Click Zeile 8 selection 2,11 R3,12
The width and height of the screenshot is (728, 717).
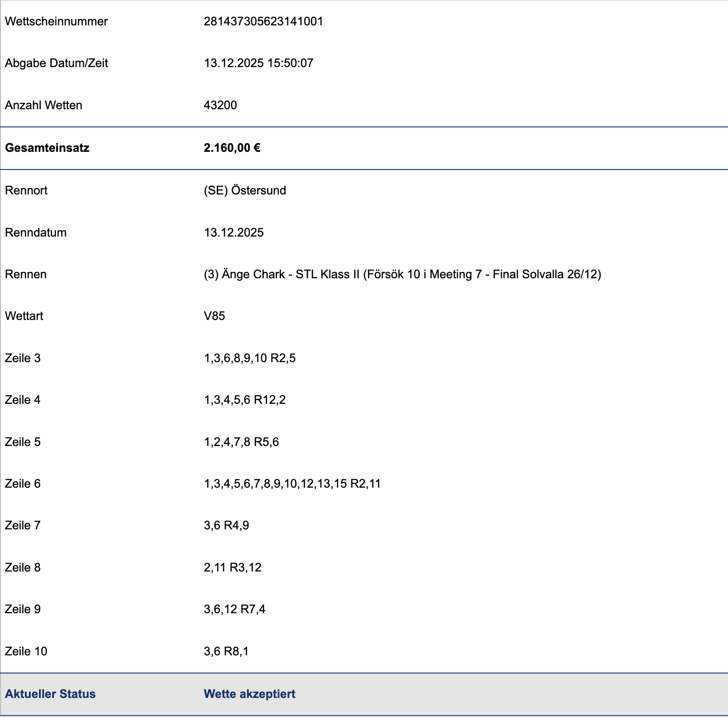pos(233,567)
